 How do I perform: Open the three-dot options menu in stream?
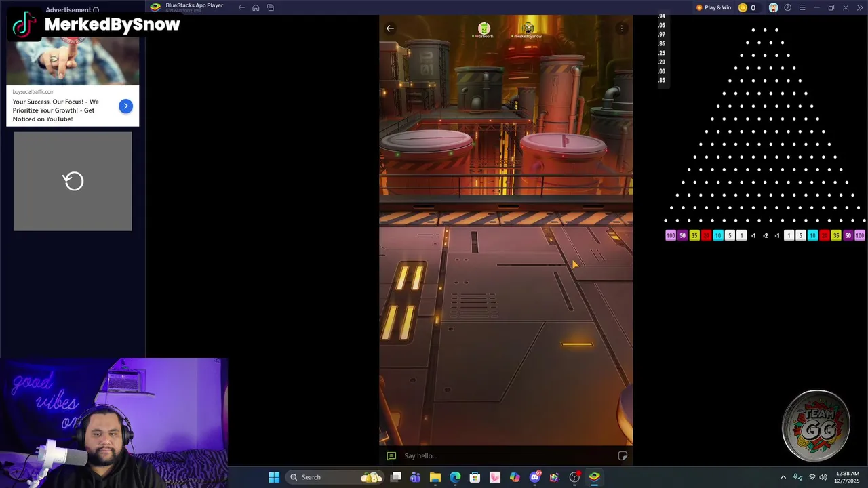point(621,28)
